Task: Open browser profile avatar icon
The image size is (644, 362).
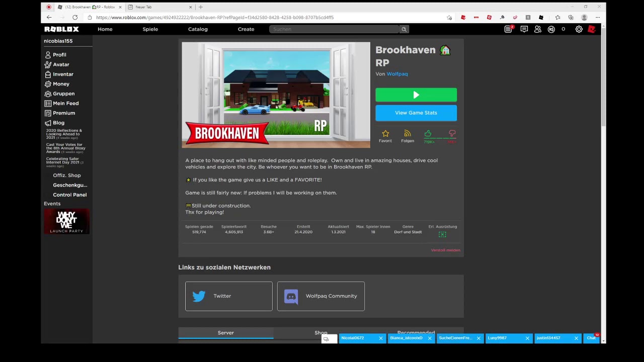Action: point(584,18)
